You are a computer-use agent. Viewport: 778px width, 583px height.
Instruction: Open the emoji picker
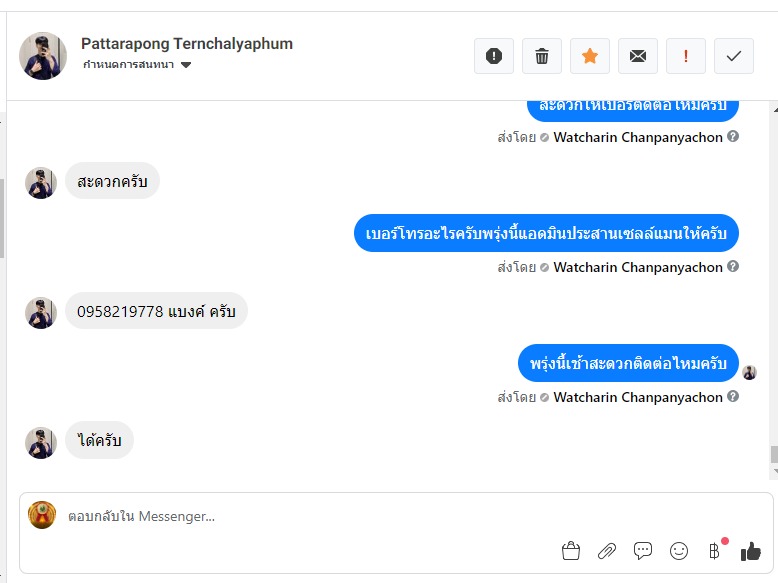679,551
